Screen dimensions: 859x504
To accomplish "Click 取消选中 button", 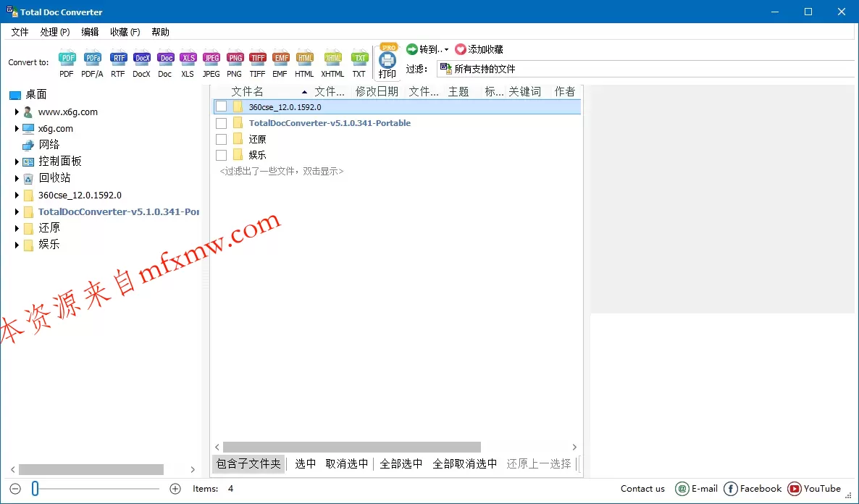I will [x=347, y=464].
